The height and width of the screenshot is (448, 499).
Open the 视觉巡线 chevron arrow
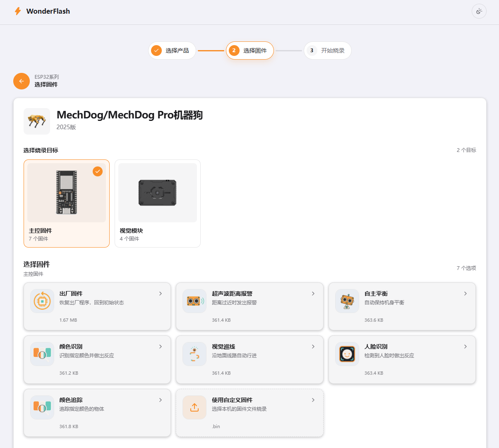point(313,347)
